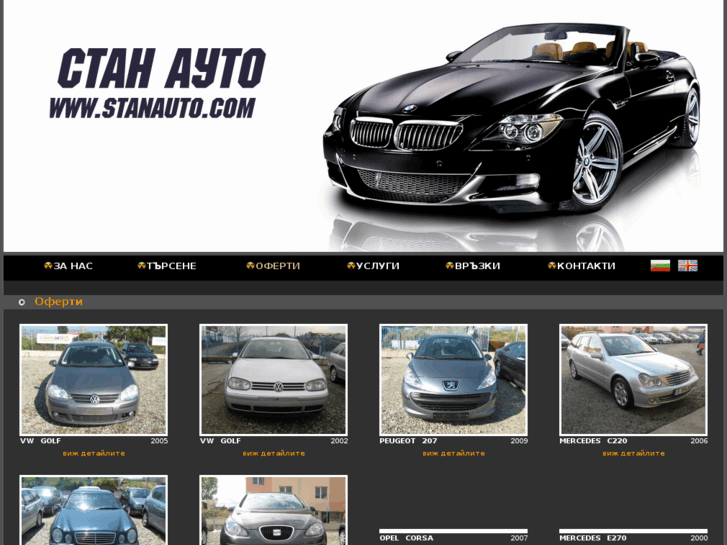The image size is (727, 545).
Task: View details link under VW Golf 2005
Action: [94, 453]
